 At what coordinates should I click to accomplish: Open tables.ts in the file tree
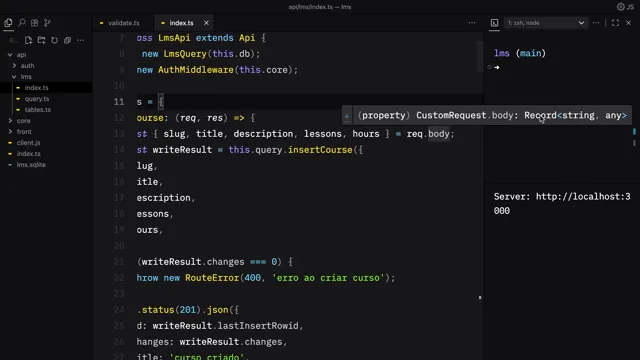click(38, 109)
